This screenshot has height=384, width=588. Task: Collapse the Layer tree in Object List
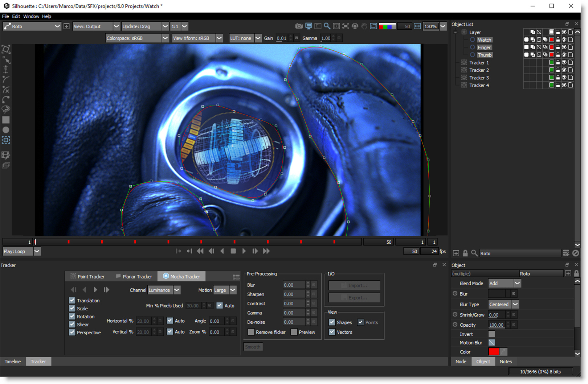tap(456, 32)
